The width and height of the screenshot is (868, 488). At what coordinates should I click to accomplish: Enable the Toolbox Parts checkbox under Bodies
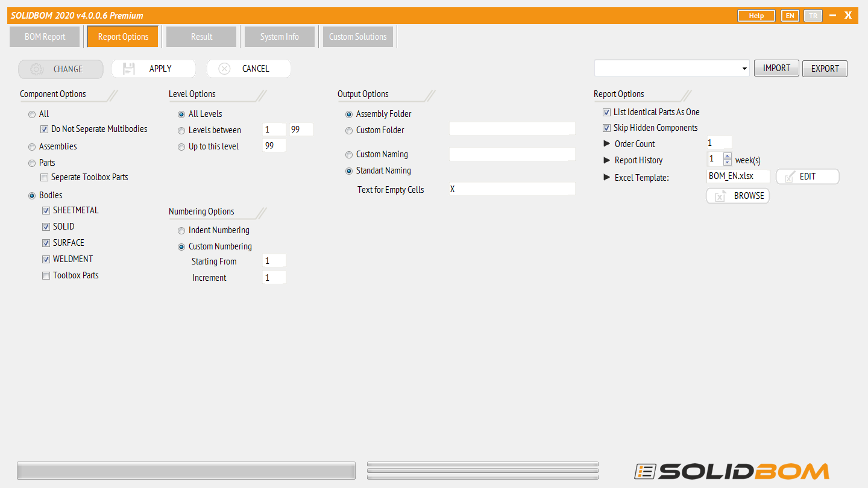point(46,275)
